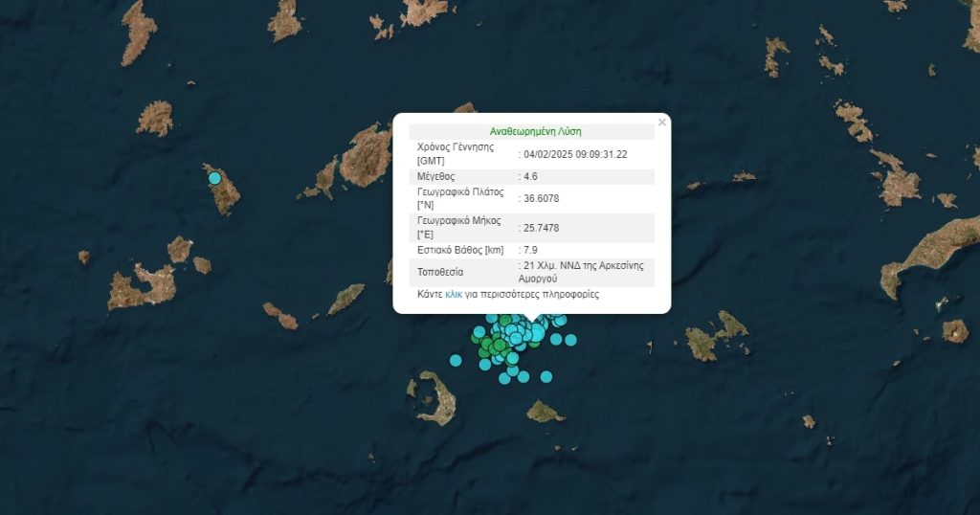Click the magnitude value 4.6

(534, 177)
